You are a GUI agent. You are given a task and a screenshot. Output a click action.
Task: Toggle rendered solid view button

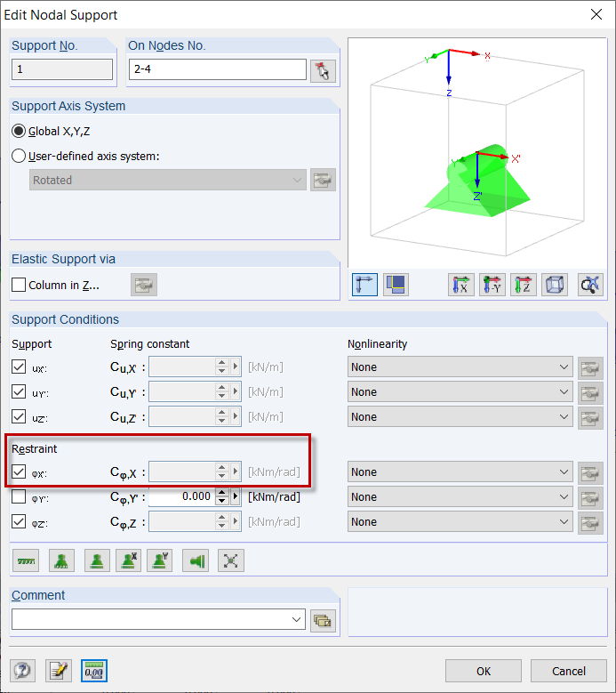(396, 284)
